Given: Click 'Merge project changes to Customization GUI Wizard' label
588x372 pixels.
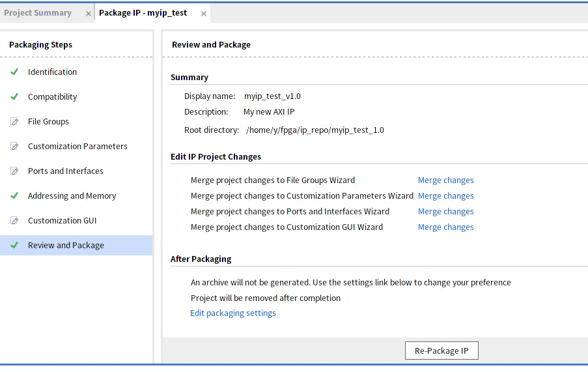Looking at the screenshot, I should click(287, 227).
